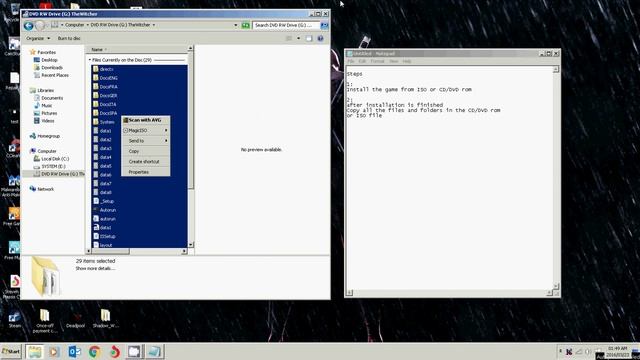Choose Scan with AVG from context menu
The image size is (640, 360).
tap(146, 120)
